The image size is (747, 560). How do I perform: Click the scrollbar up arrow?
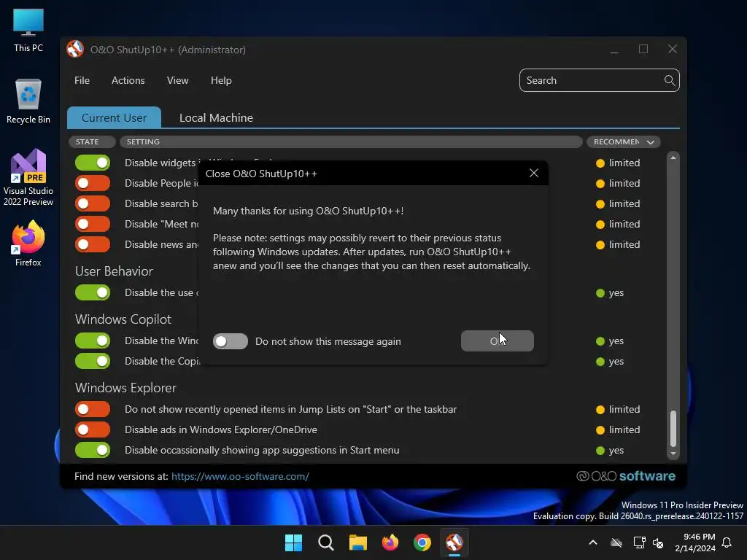click(x=673, y=157)
